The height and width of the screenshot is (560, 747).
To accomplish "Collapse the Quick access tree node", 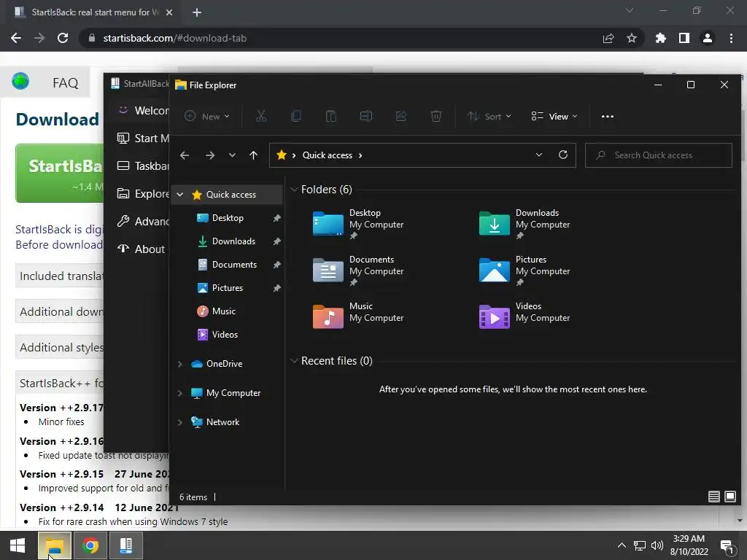I will (180, 194).
